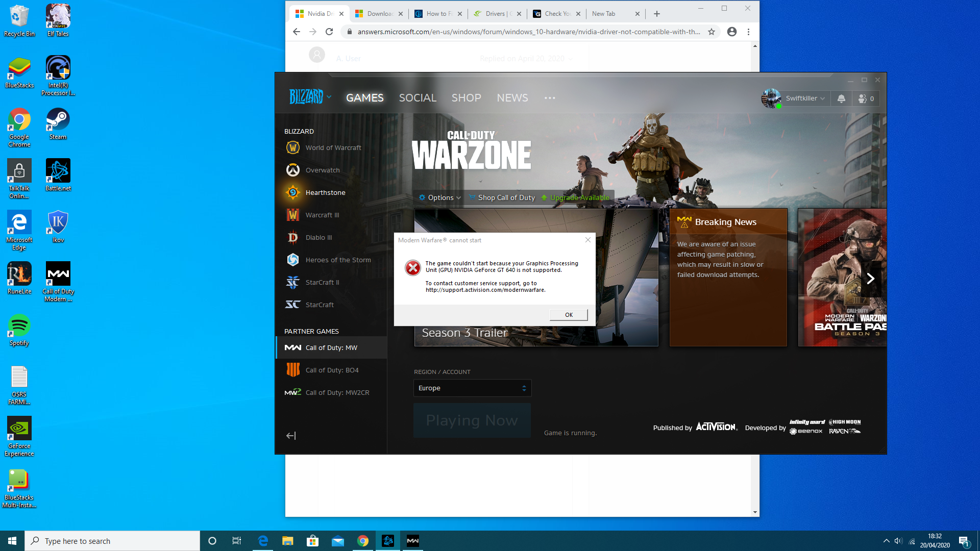Switch to the NEWS tab

point(512,98)
